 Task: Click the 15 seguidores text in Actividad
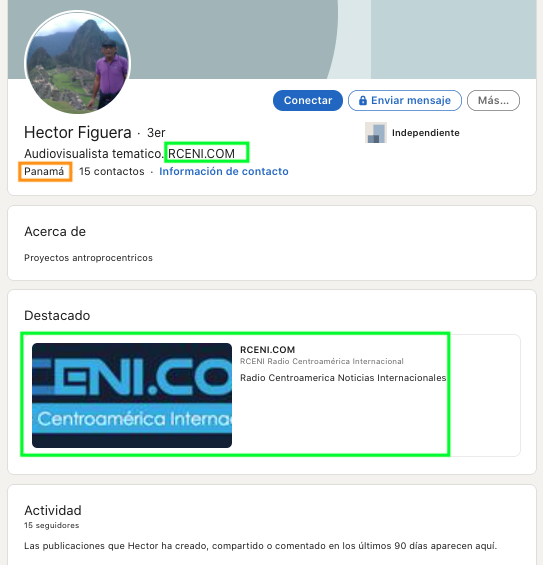click(52, 525)
